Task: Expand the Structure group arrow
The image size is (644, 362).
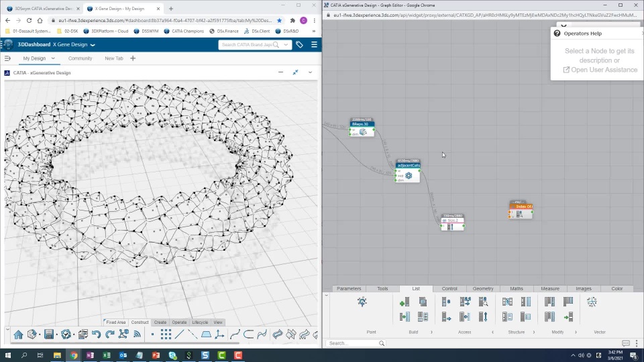Action: point(534,332)
